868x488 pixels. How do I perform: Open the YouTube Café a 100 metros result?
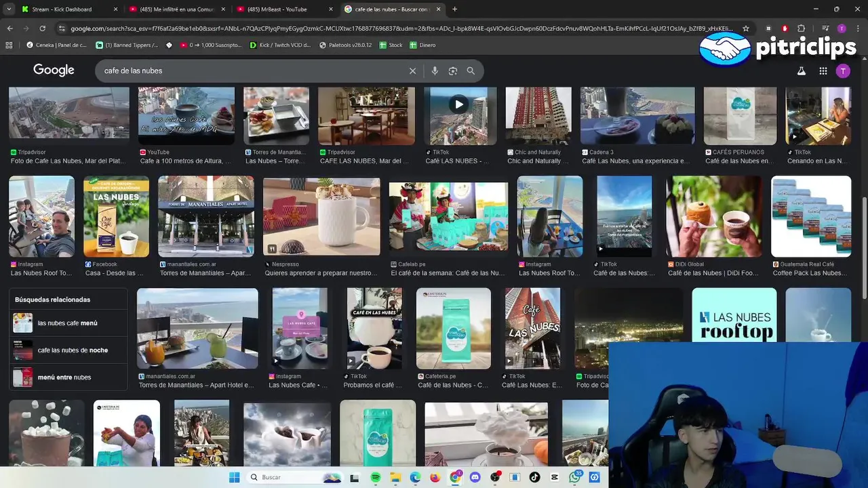(186, 116)
